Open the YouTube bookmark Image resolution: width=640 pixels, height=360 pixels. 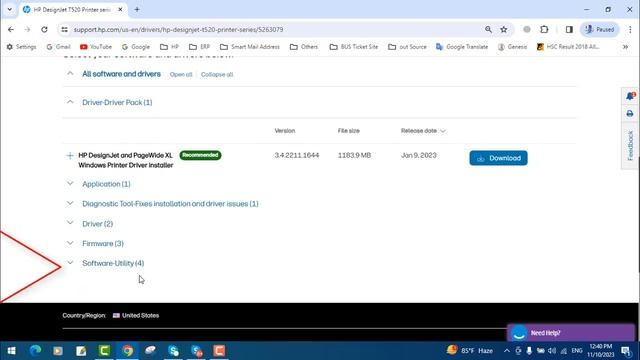click(96, 47)
